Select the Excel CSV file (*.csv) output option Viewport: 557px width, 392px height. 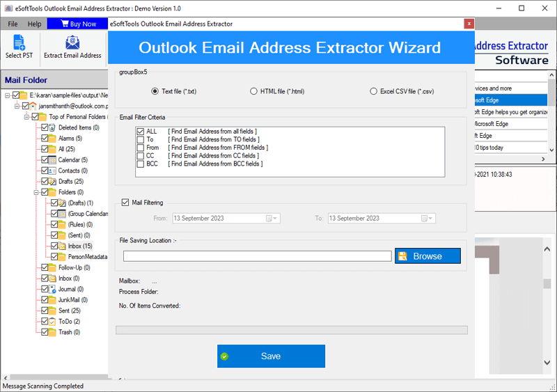402,91
